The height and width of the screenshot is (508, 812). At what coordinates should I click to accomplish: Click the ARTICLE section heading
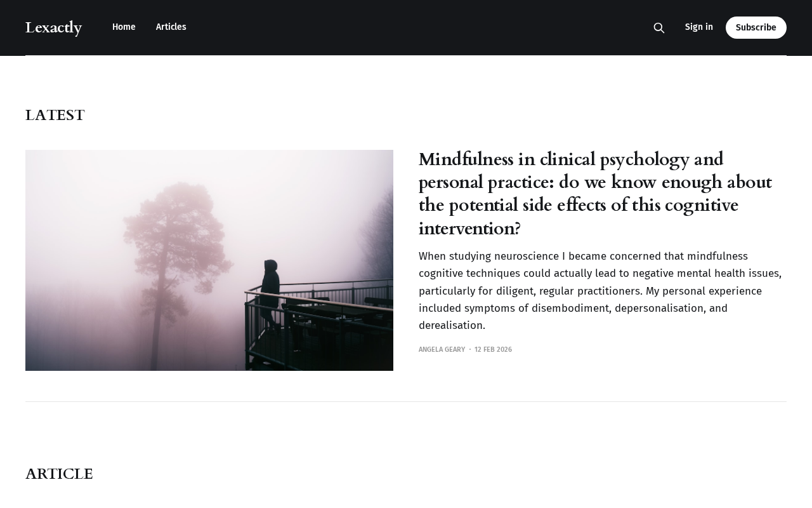pos(59,474)
